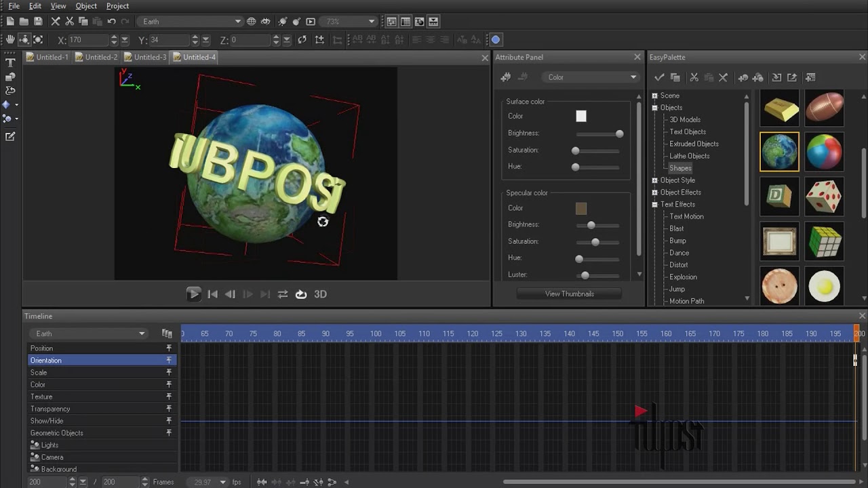Select the dice thumbnail in EasyPalette

(x=824, y=197)
